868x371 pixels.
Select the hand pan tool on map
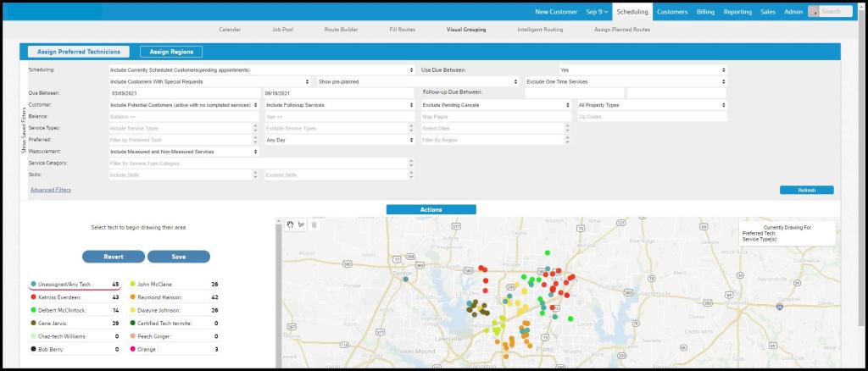pyautogui.click(x=289, y=224)
